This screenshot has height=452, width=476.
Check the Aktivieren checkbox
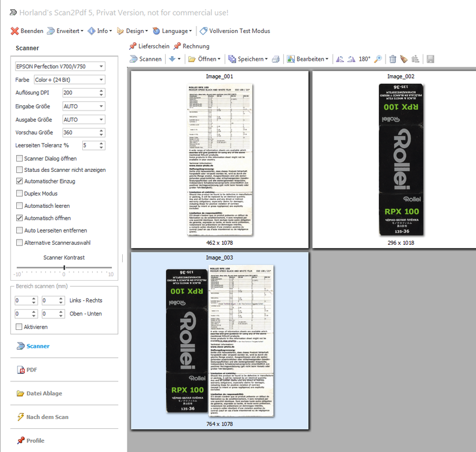19,327
